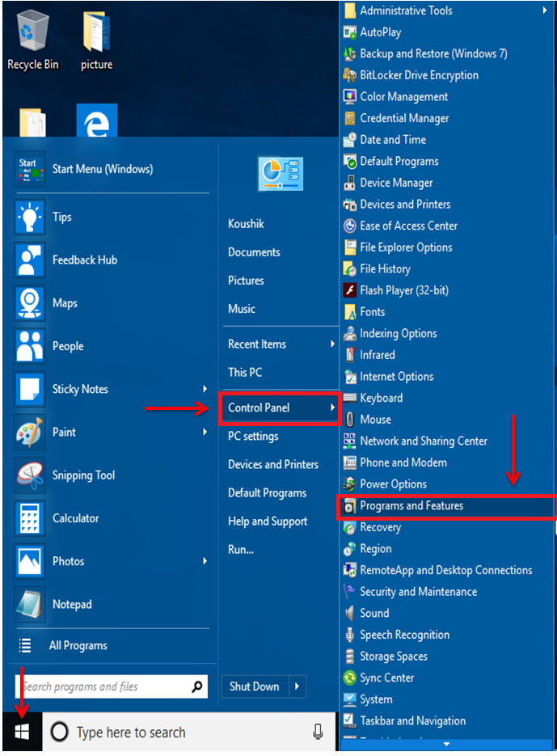Click the Type here to search taskbar box

pos(188,732)
